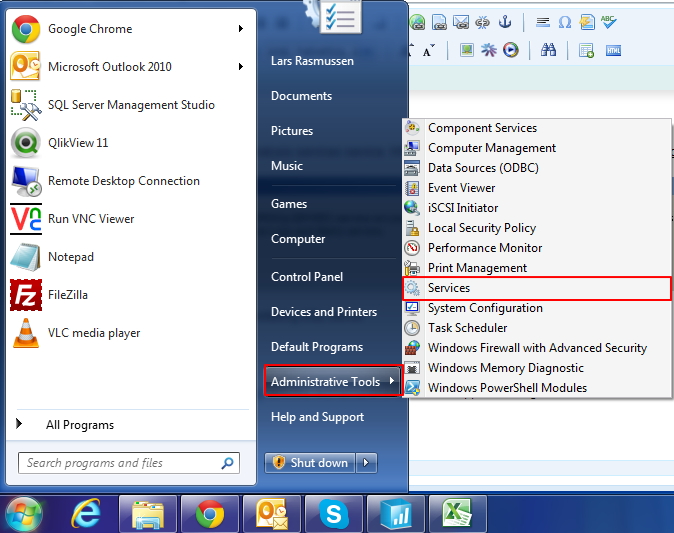Open Services from Administrative Tools
The image size is (674, 533).
536,288
